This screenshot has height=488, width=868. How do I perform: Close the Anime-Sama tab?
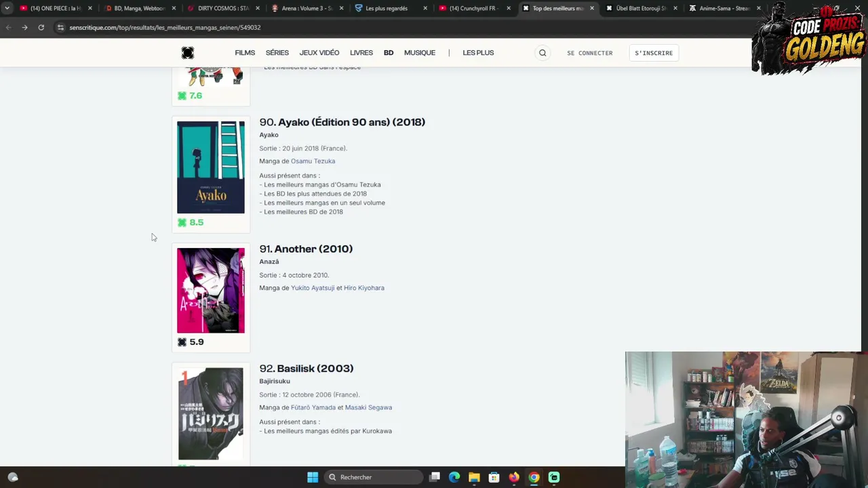click(759, 8)
